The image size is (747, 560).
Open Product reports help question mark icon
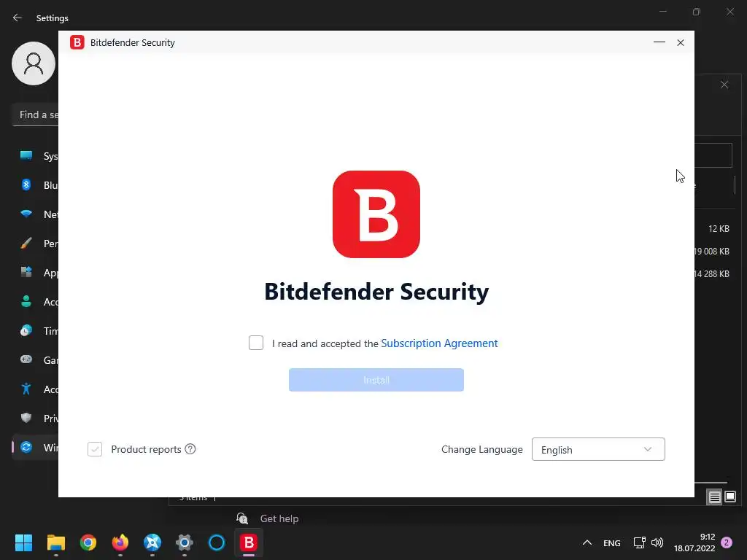(190, 449)
